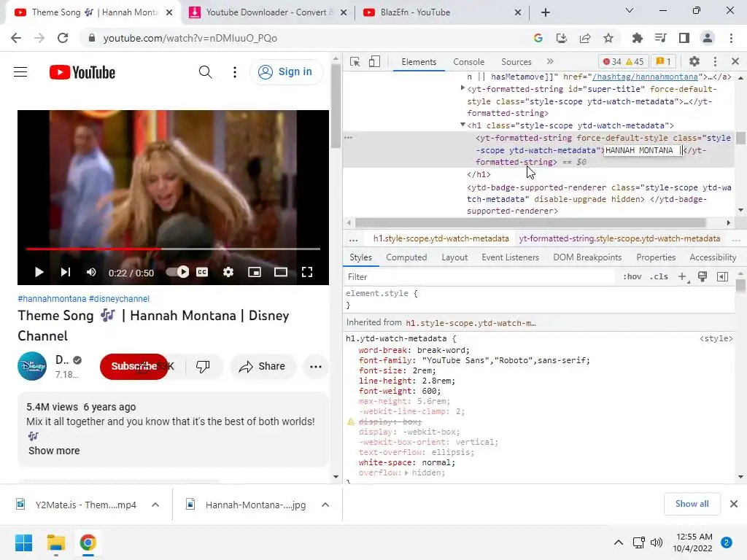
Task: Open the Event Listeners tab
Action: pos(510,257)
